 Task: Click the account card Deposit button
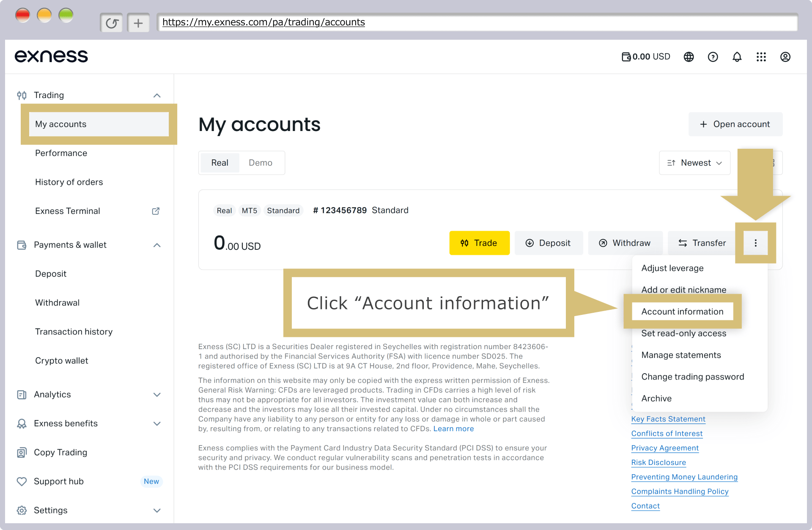point(549,243)
